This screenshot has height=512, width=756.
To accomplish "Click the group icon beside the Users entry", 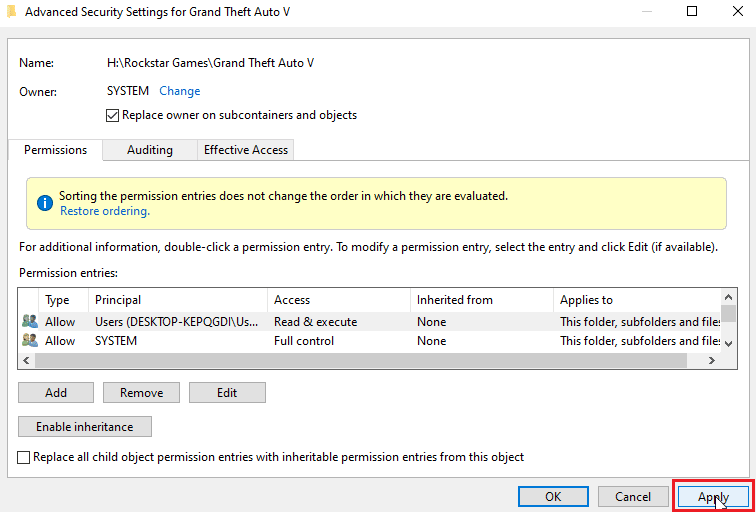I will point(30,322).
